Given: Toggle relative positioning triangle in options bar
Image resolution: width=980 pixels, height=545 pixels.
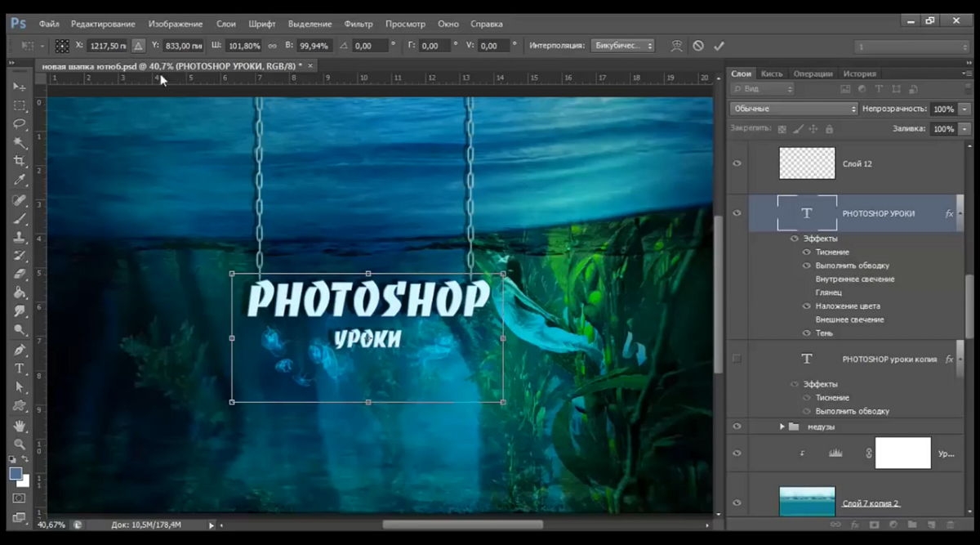Looking at the screenshot, I should 138,46.
